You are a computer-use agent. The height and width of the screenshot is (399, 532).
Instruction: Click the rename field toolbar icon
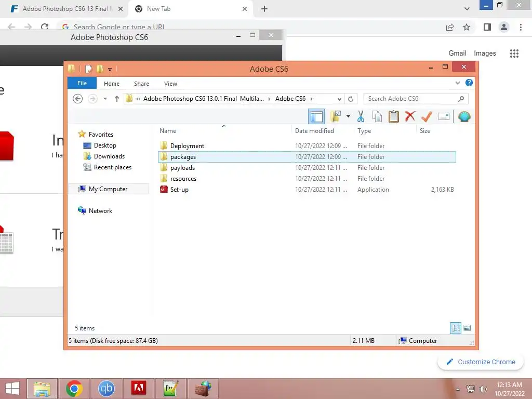444,117
